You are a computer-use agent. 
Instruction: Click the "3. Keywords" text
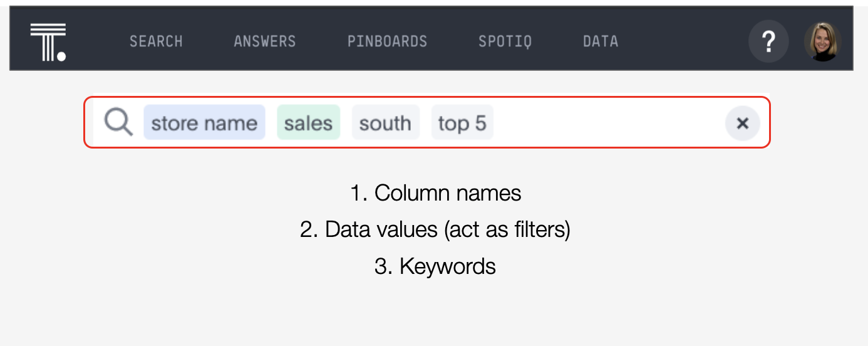tap(435, 266)
